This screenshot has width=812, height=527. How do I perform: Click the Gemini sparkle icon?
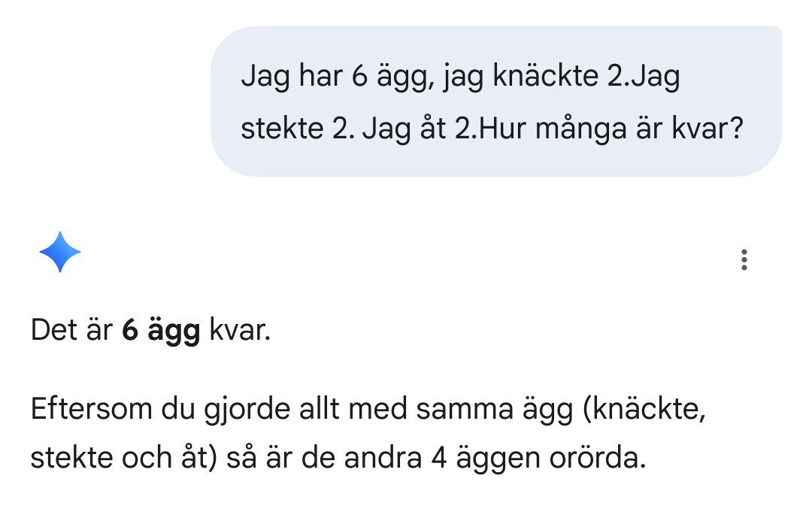tap(59, 252)
